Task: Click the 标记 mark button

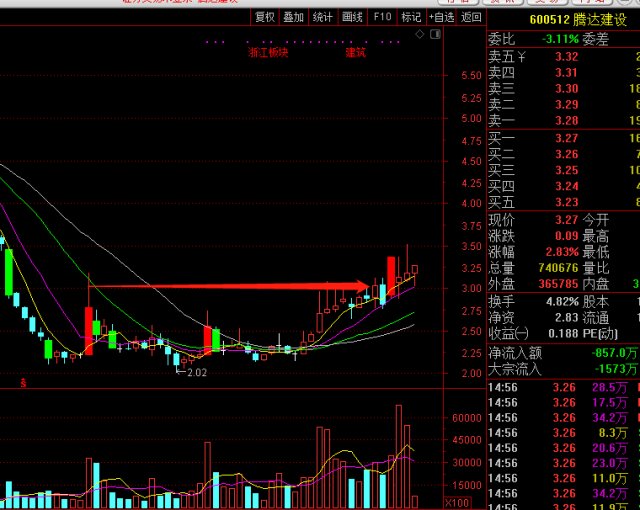Action: 411,17
